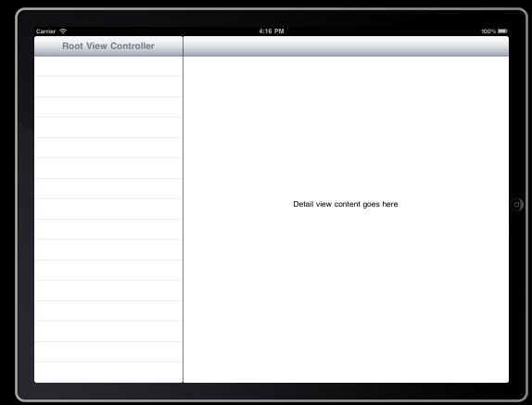Click the iPad home button
532x405 pixels.
pos(517,205)
